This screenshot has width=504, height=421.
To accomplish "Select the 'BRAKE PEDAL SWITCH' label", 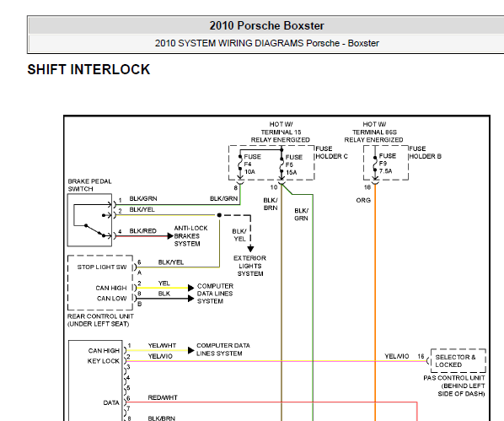I will pyautogui.click(x=89, y=185).
